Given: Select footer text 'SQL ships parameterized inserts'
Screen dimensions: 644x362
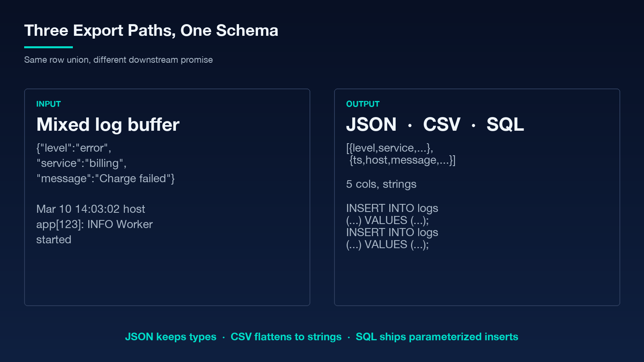Looking at the screenshot, I should click(437, 337).
